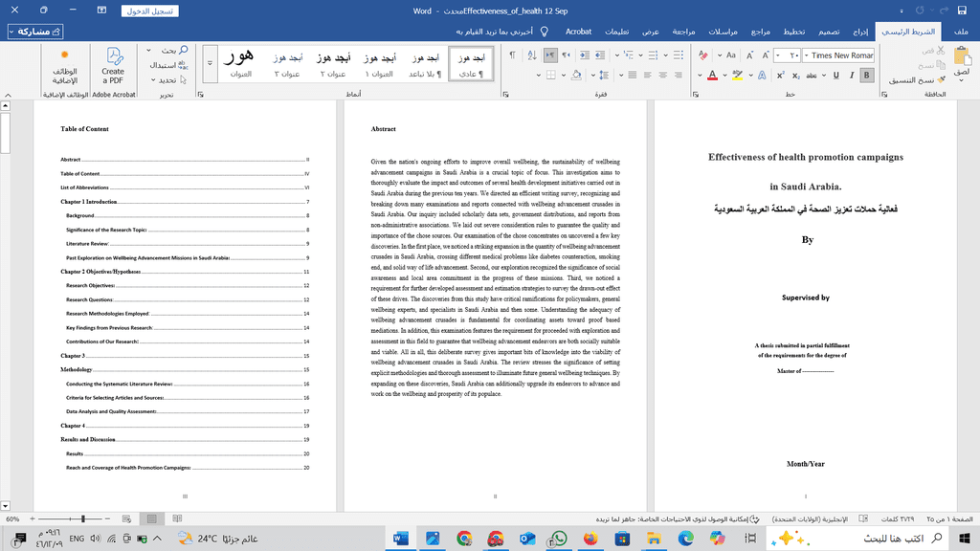Open the font size dropdown

click(779, 55)
